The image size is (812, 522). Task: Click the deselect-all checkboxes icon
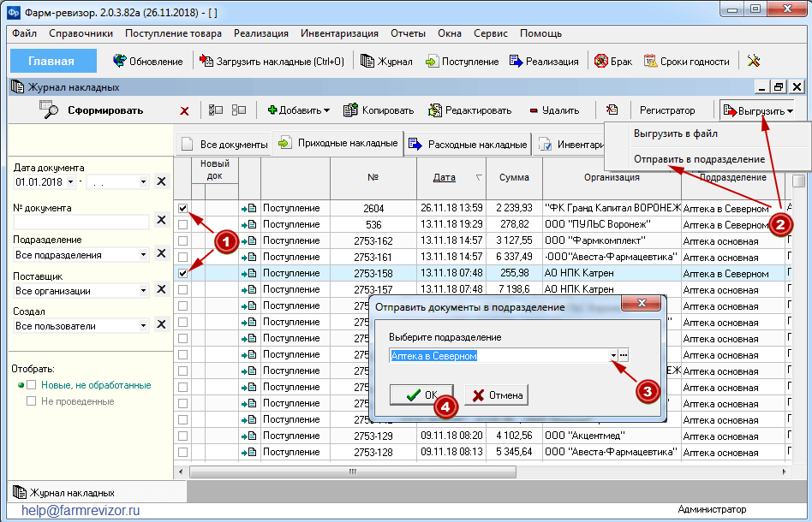click(239, 110)
